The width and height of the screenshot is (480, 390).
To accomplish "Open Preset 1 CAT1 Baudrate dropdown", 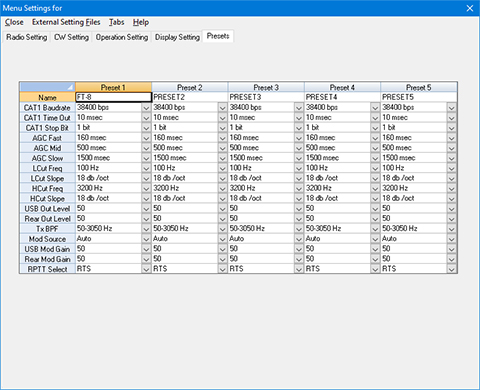I will pyautogui.click(x=146, y=108).
